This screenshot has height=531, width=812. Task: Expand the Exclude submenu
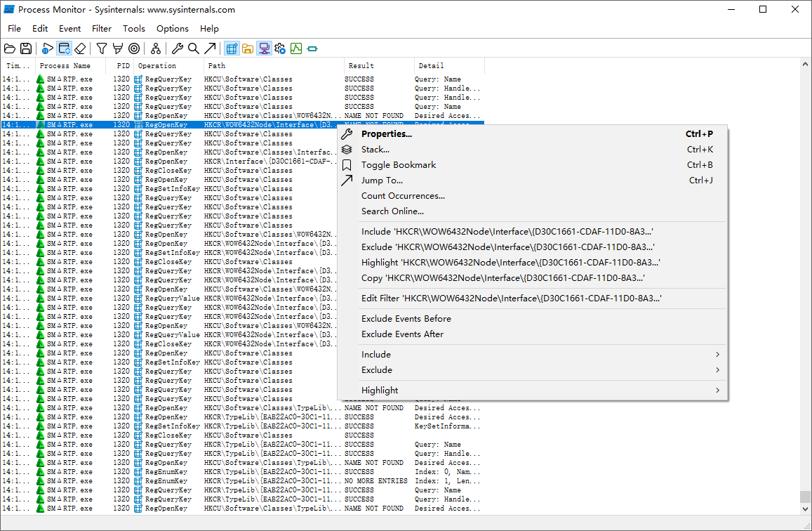point(533,370)
